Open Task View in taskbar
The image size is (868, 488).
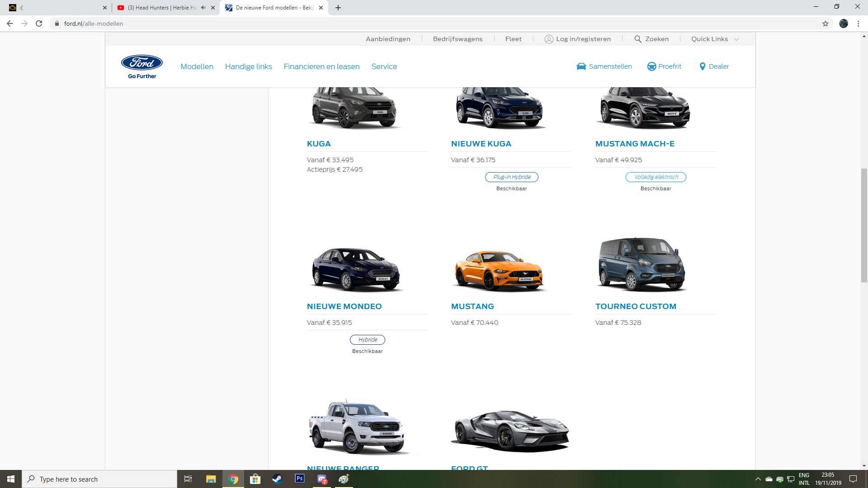pos(188,479)
